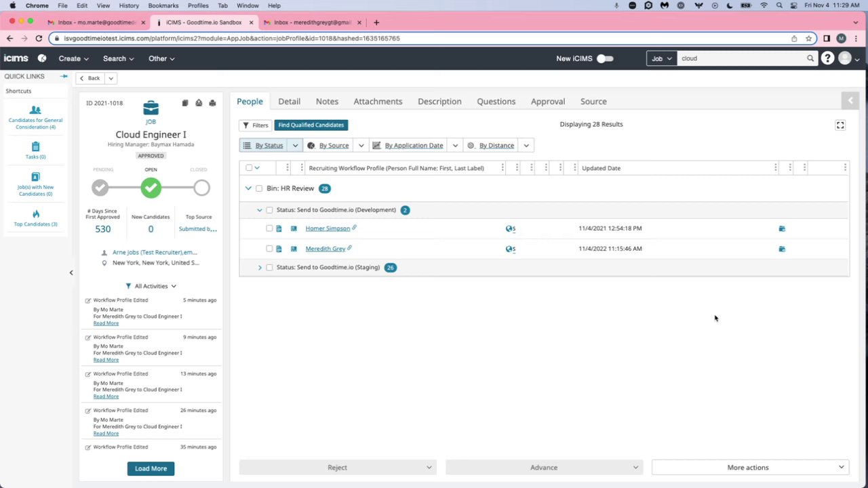Collapse the right panel with the gray arrow
The width and height of the screenshot is (868, 488).
850,101
